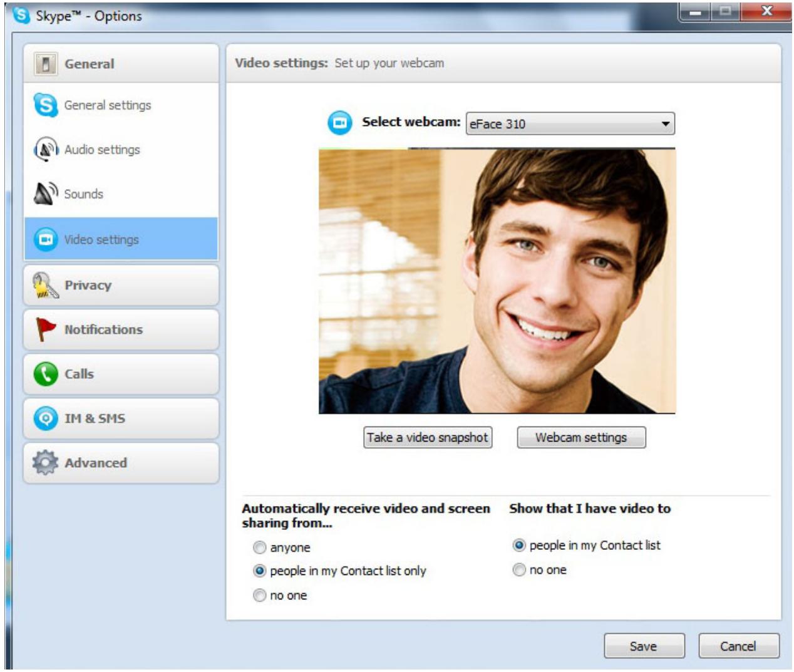Click the 'Select webcam:' label
Screen dimensions: 794x672
(x=411, y=122)
